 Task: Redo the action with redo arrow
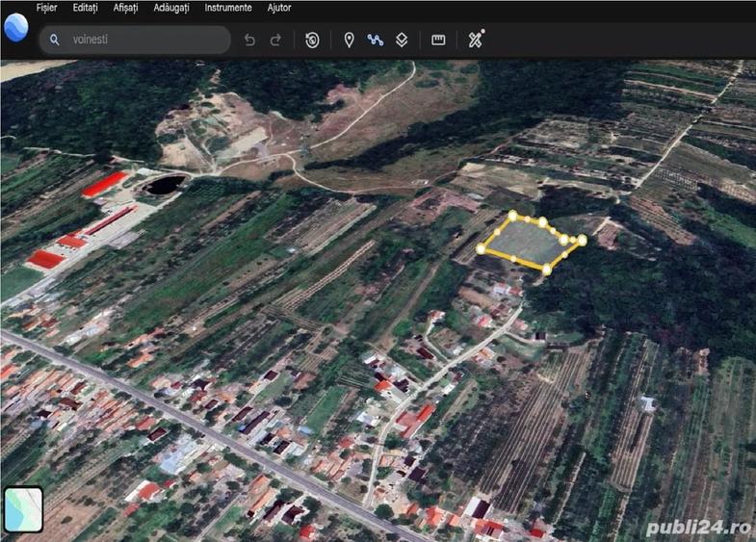pyautogui.click(x=275, y=39)
